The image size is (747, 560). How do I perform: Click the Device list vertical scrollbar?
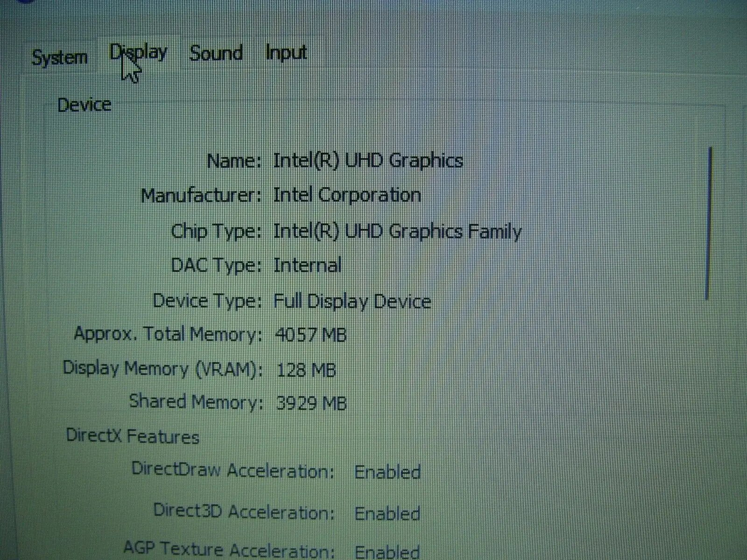click(x=709, y=223)
